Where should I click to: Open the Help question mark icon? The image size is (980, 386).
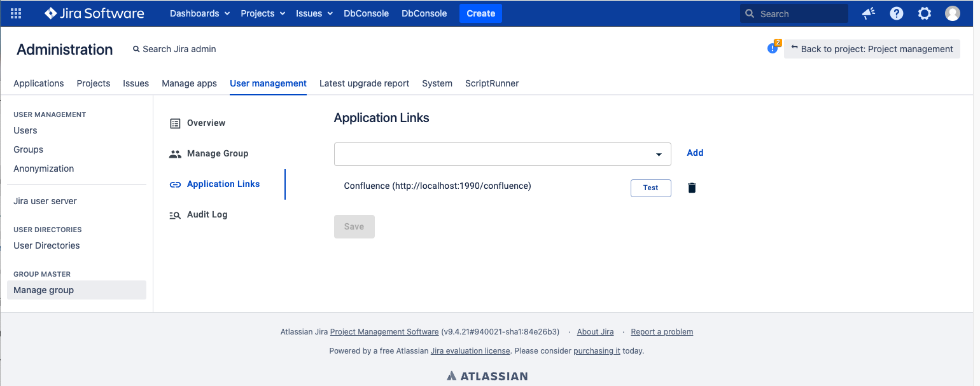tap(897, 13)
